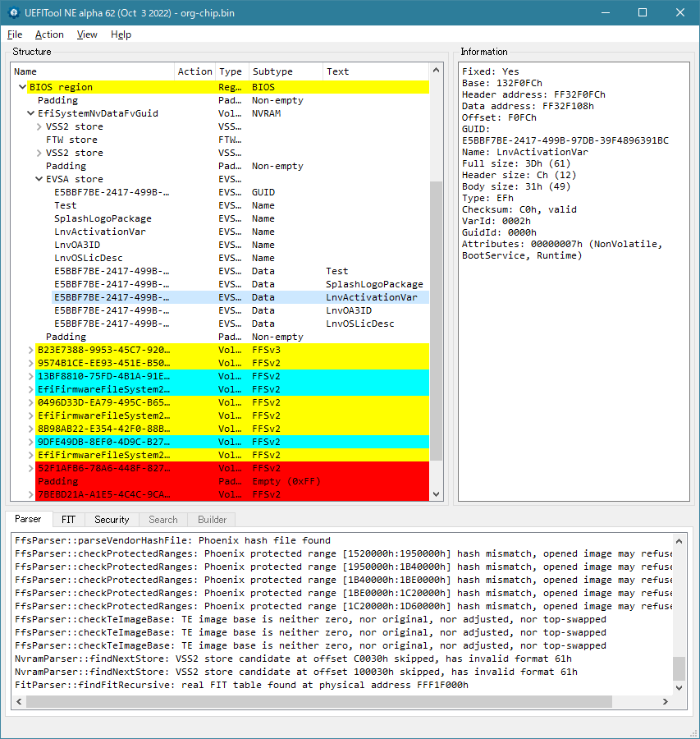Image resolution: width=700 pixels, height=739 pixels.
Task: Collapse the EfiSystemNvDataFvGuid volume
Action: [30, 113]
